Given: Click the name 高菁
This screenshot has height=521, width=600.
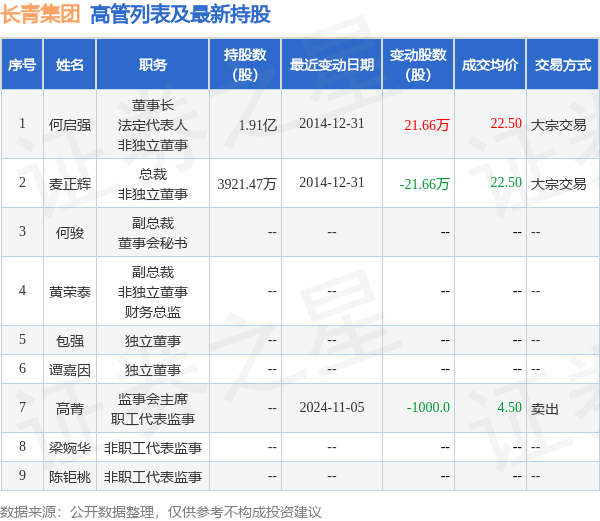Looking at the screenshot, I should 70,409.
